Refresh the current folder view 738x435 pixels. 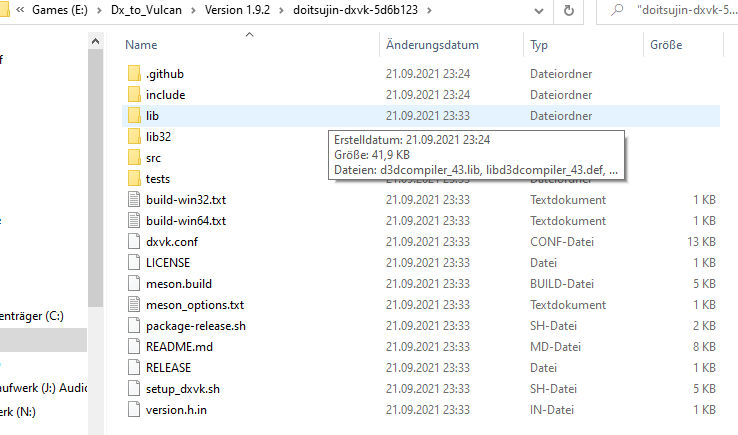tap(569, 10)
